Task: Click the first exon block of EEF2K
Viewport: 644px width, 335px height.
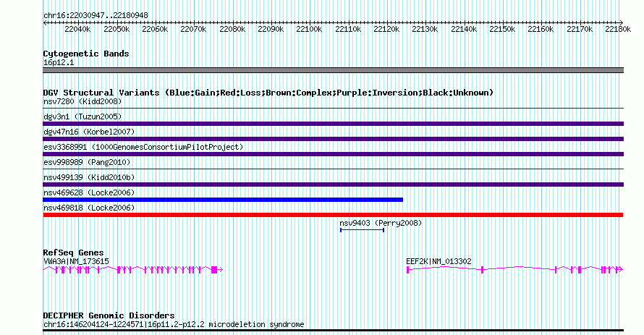Action: click(x=408, y=270)
